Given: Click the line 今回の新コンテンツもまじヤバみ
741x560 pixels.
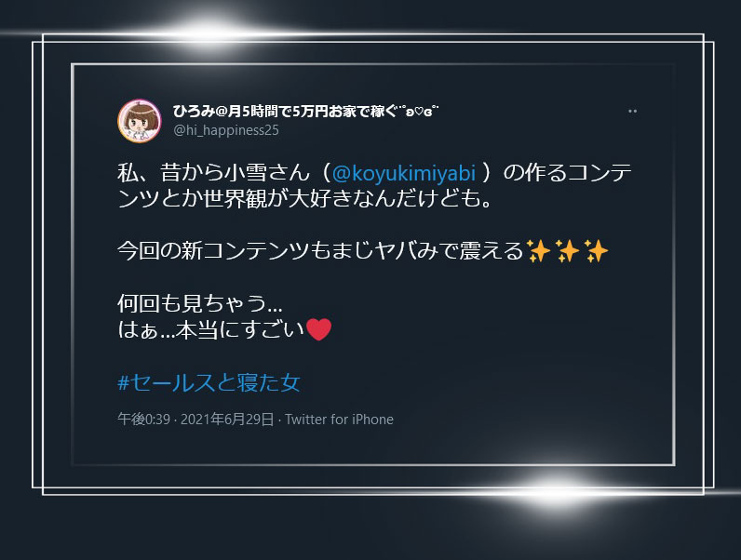Looking at the screenshot, I should click(320, 251).
